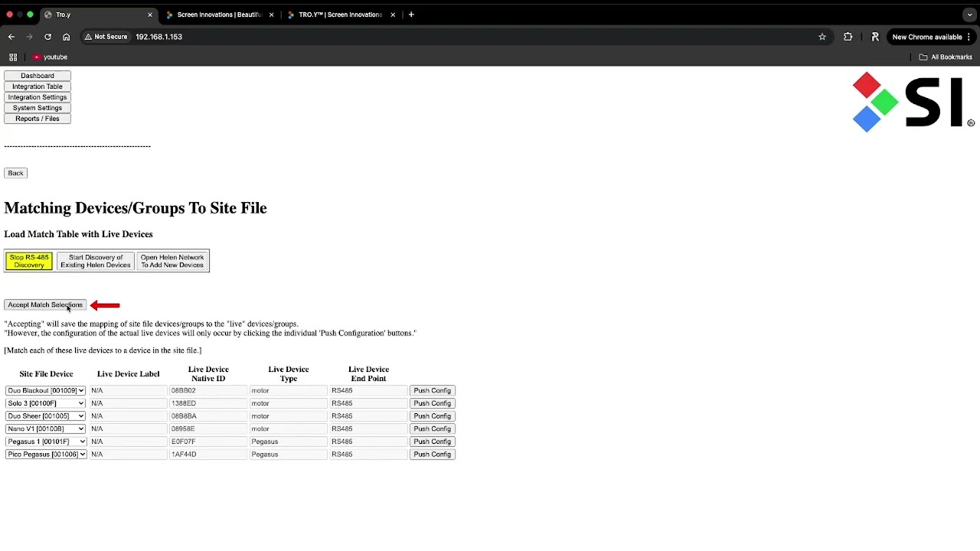Push Config for the 08B8BA device
Viewport: 980px width, 551px height.
pyautogui.click(x=433, y=416)
